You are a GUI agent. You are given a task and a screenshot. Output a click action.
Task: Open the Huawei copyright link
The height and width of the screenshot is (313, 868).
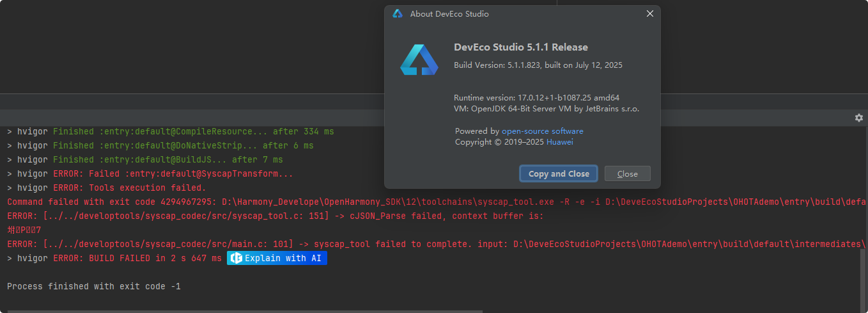pos(559,141)
